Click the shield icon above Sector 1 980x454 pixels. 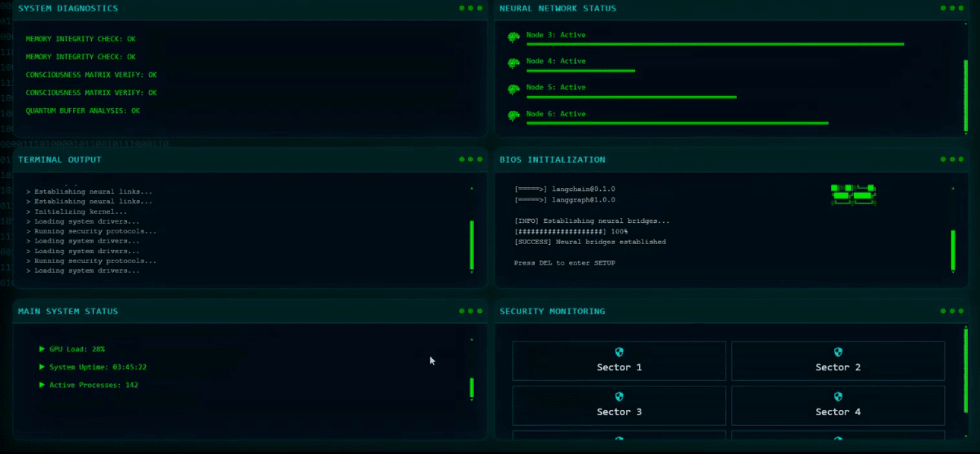[x=619, y=352]
